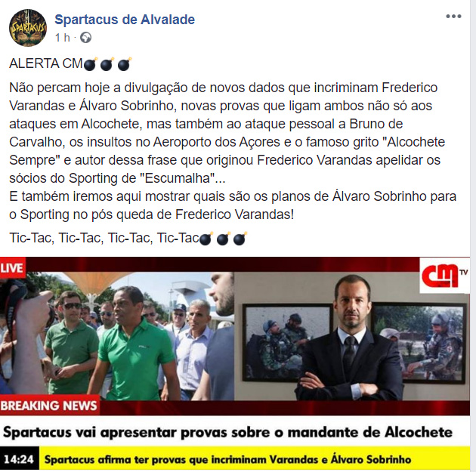Click the paragraph starting Não percam hoje
Screen dimensions: 476x472
pyautogui.click(x=233, y=151)
